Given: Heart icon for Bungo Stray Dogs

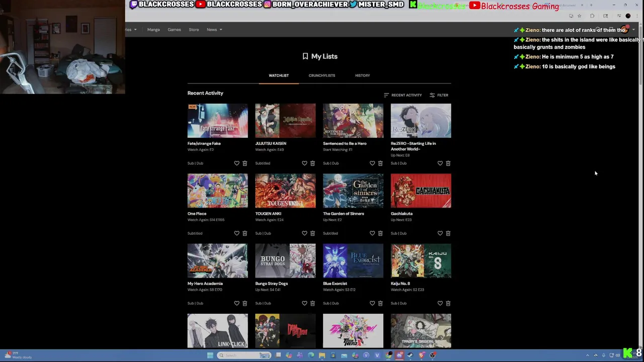Looking at the screenshot, I should click(x=304, y=303).
